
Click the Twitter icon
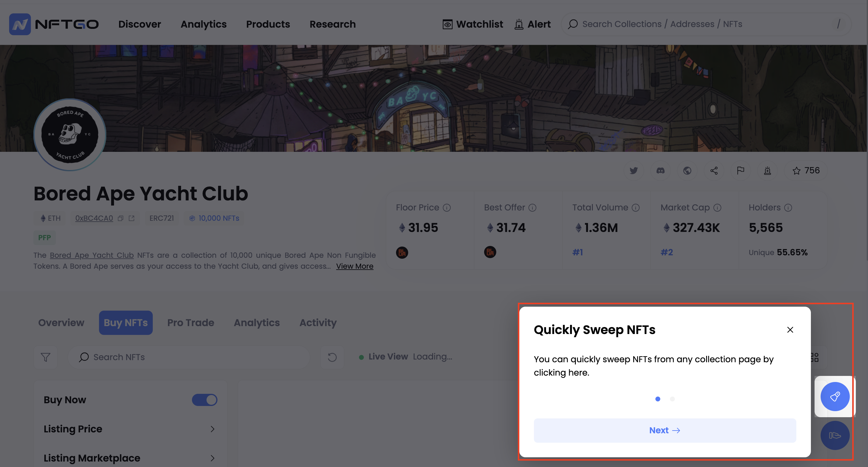[634, 170]
